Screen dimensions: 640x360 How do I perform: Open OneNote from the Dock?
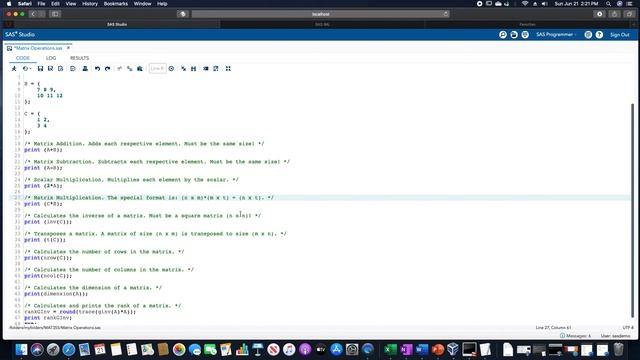coord(406,350)
